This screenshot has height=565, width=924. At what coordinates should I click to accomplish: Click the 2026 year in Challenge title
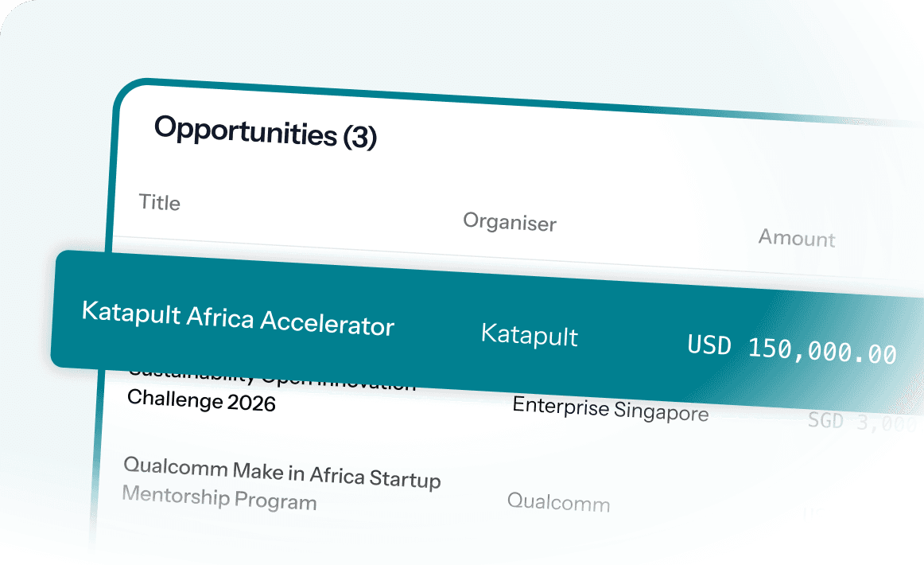click(251, 403)
